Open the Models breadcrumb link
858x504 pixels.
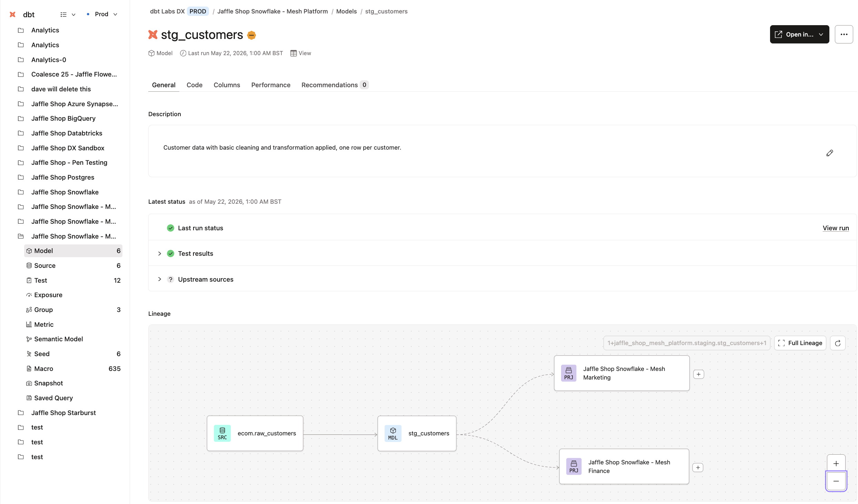click(346, 11)
